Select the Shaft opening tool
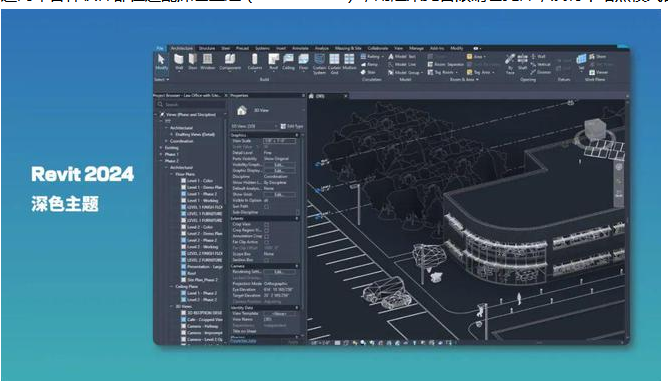668x381 pixels. tap(523, 61)
